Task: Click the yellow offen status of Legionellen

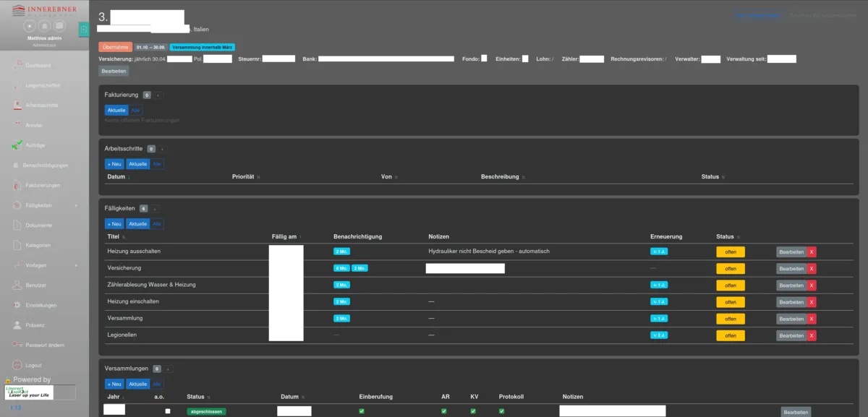Action: click(731, 335)
